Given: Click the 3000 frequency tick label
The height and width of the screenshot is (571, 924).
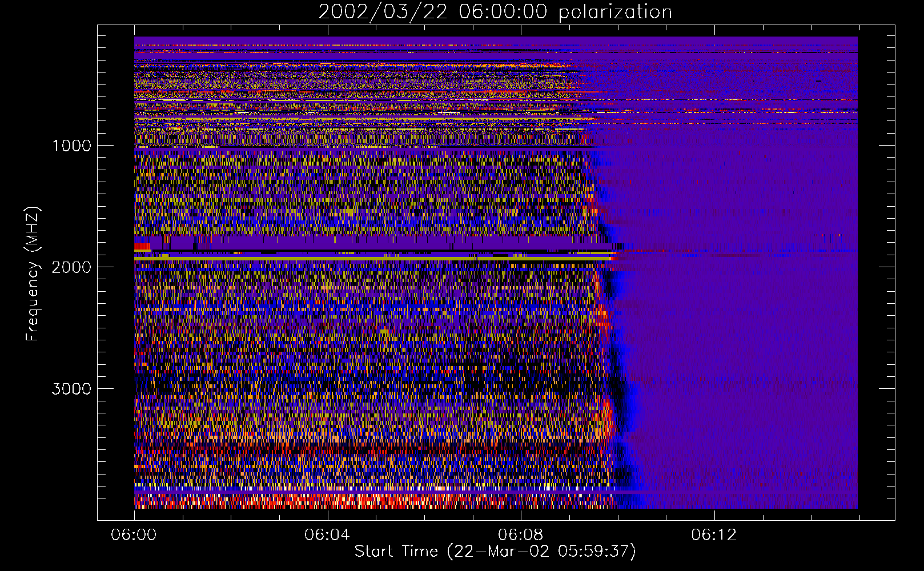Looking at the screenshot, I should (x=71, y=389).
